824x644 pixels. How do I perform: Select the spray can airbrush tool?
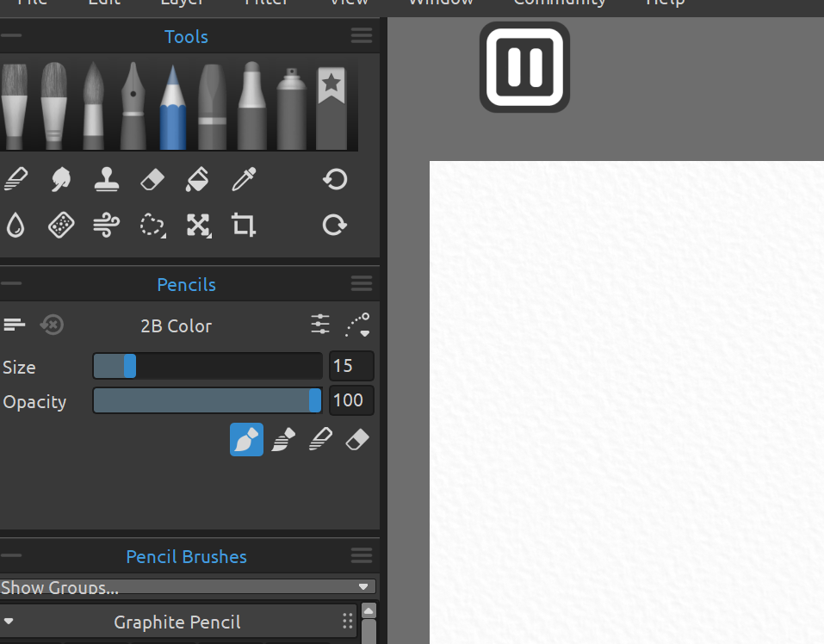pyautogui.click(x=292, y=108)
